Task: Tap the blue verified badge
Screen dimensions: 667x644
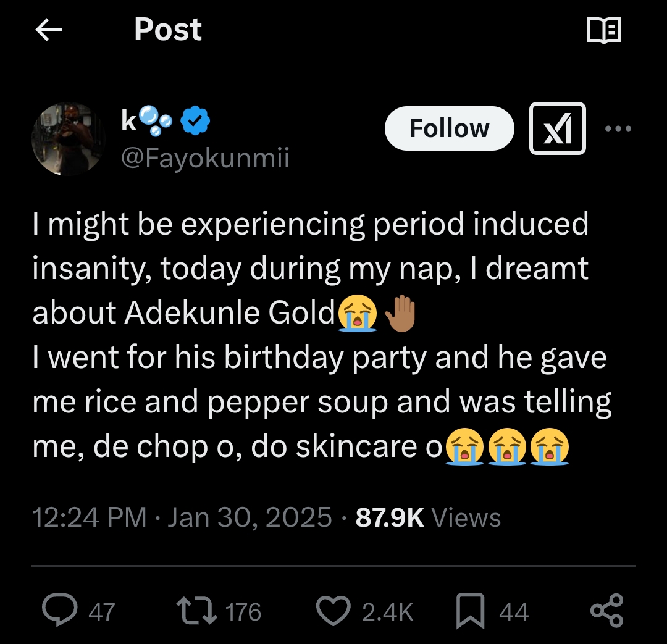Action: [195, 121]
